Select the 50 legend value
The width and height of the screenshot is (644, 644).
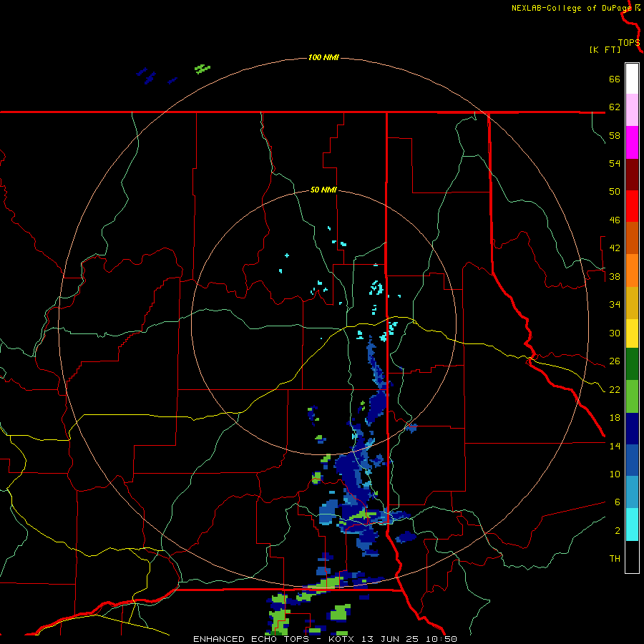pyautogui.click(x=615, y=192)
